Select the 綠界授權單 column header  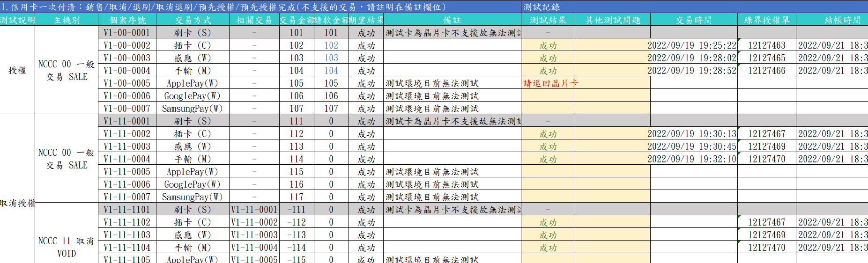[x=767, y=20]
